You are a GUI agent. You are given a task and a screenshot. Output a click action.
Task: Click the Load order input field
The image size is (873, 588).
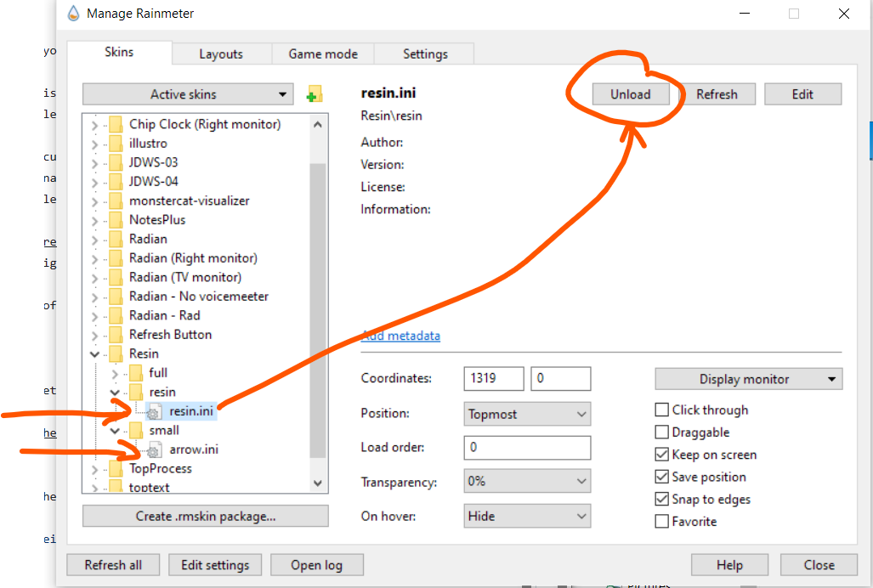point(527,448)
